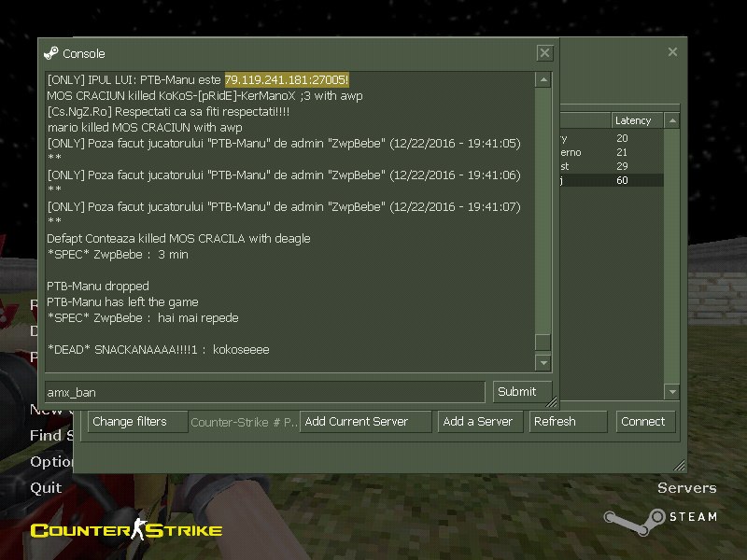Click the Add a Server button
The width and height of the screenshot is (747, 560).
pos(478,422)
